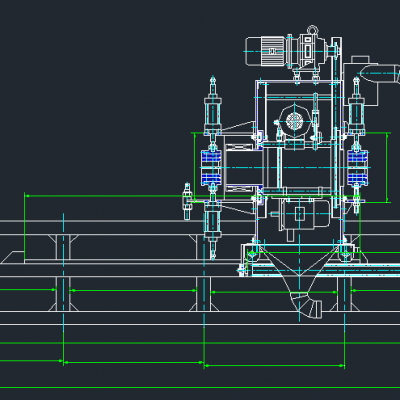400x400 pixels.
Task: Click the sloped ramp end at far left
Action: click(x=13, y=257)
